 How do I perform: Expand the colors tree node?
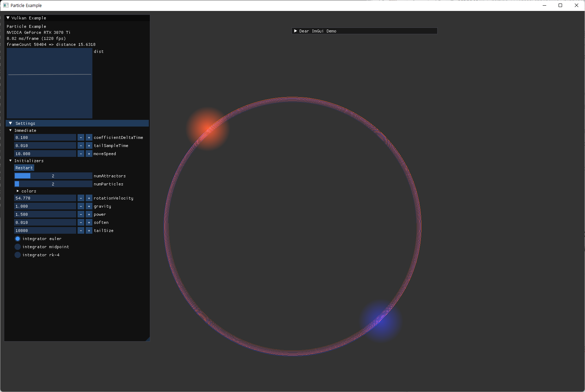[x=18, y=191]
